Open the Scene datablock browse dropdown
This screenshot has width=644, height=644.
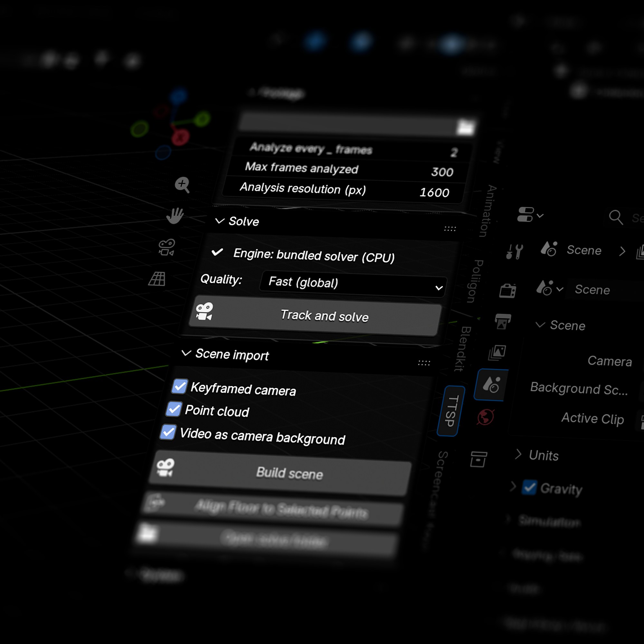[x=549, y=288]
